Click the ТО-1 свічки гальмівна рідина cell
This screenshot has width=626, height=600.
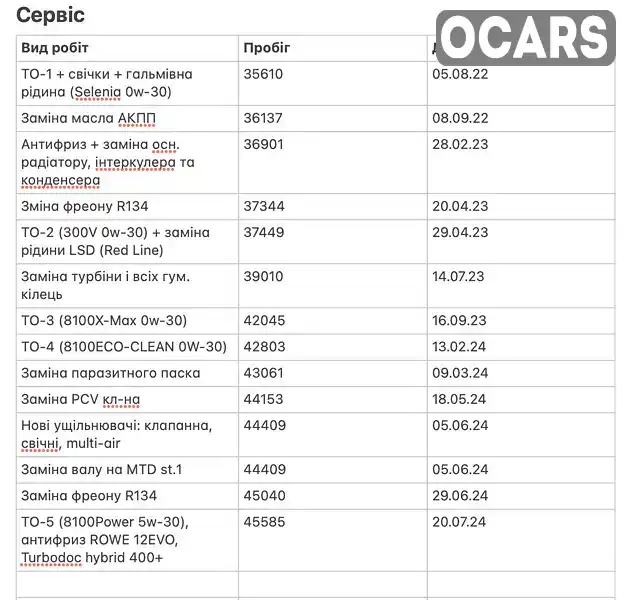(127, 83)
